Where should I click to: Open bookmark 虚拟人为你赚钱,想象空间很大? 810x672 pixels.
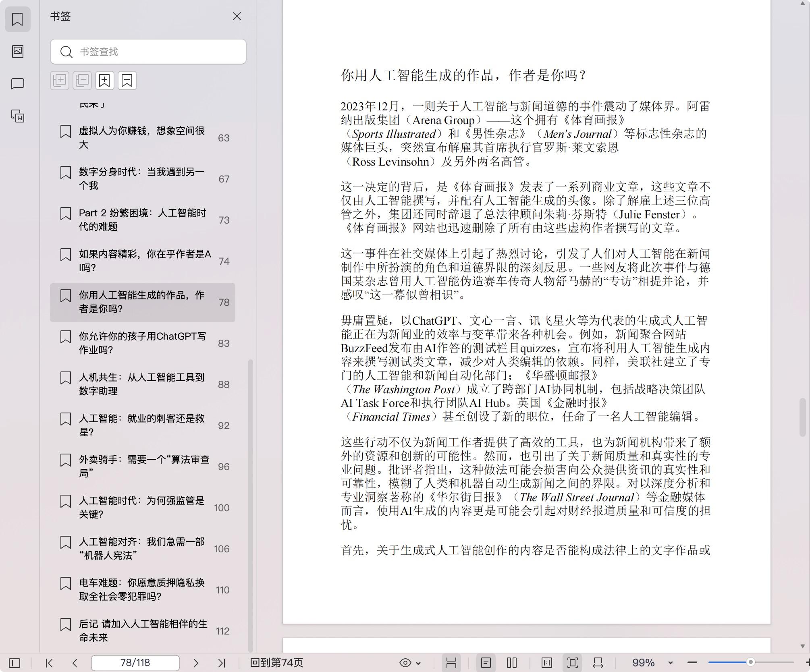[143, 138]
